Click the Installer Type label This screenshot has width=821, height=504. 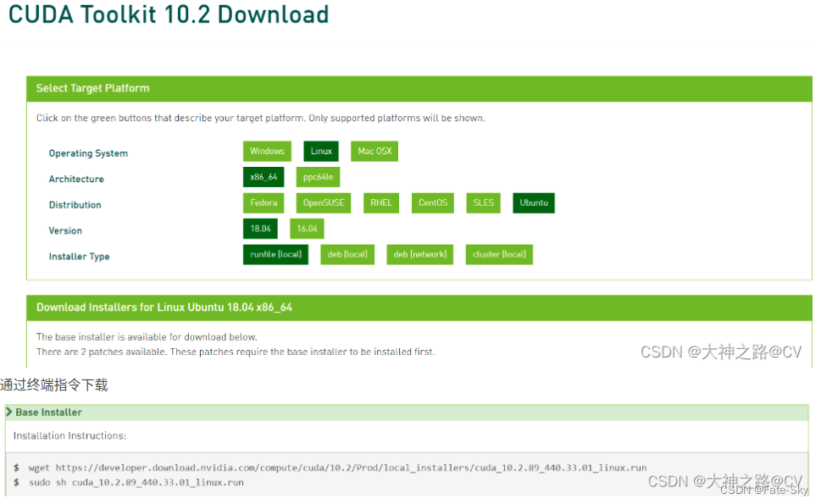(x=79, y=257)
